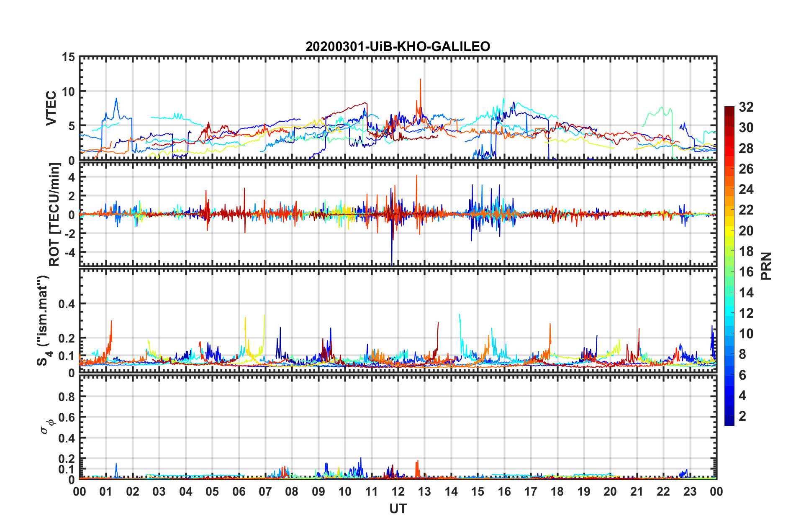Image resolution: width=796 pixels, height=532 pixels.
Task: Click the dark red top of the PRN colorbar
Action: 729,111
